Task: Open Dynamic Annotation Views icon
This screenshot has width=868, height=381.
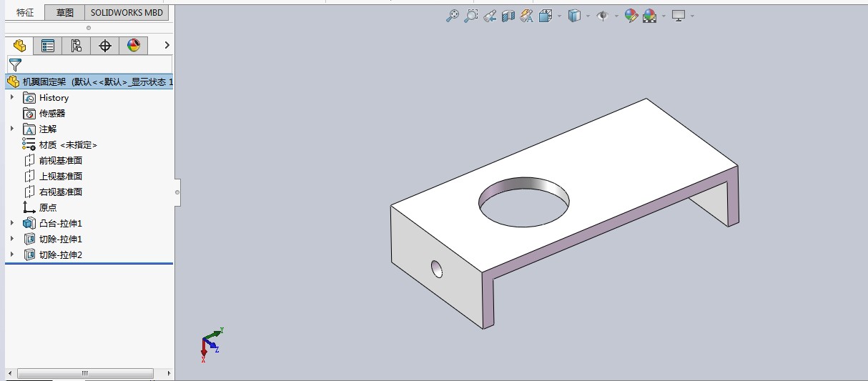Action: click(x=527, y=15)
